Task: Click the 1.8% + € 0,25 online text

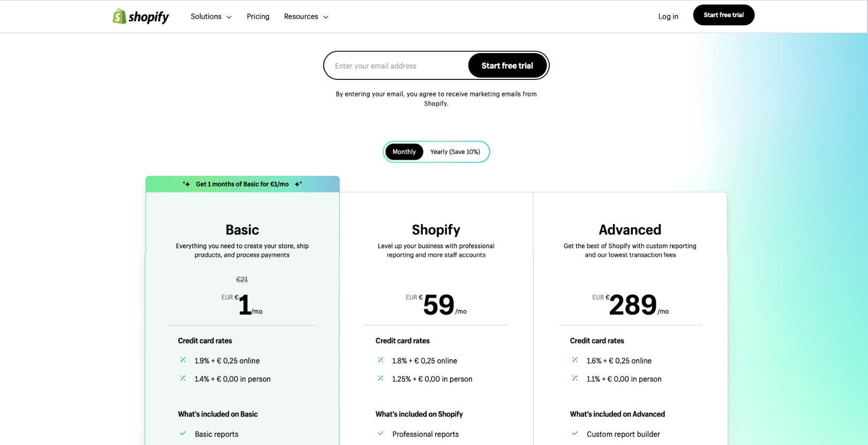Action: [x=424, y=361]
